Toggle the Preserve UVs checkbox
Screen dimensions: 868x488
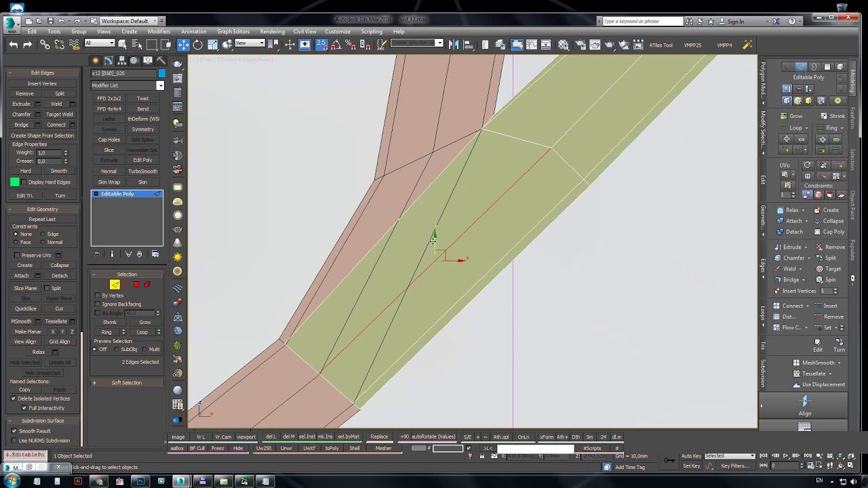click(x=16, y=255)
